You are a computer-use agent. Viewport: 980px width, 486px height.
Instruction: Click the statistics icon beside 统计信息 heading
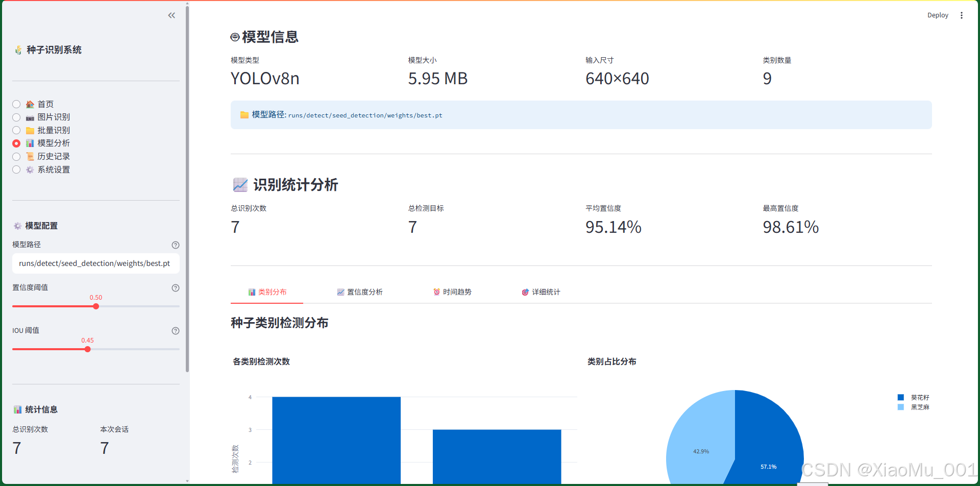(x=17, y=409)
